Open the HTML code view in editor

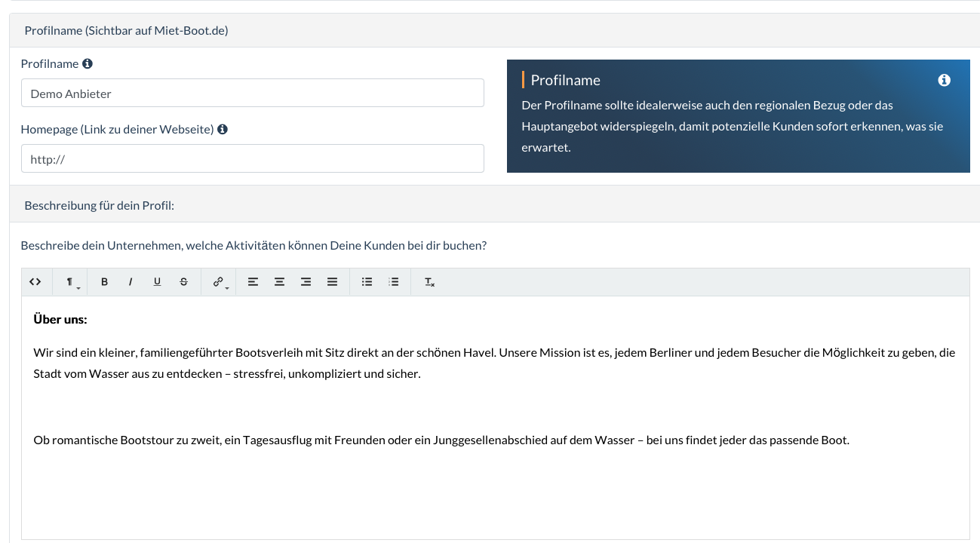coord(35,282)
